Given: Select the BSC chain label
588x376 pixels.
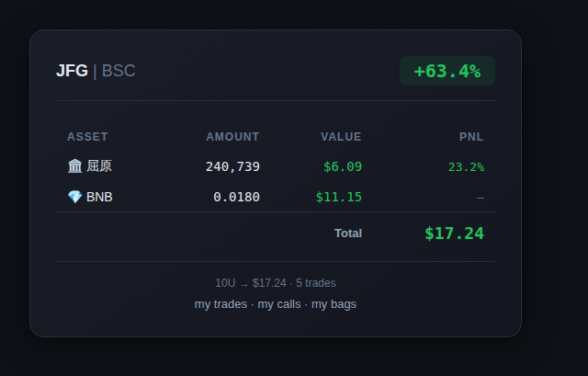Looking at the screenshot, I should pyautogui.click(x=119, y=71).
